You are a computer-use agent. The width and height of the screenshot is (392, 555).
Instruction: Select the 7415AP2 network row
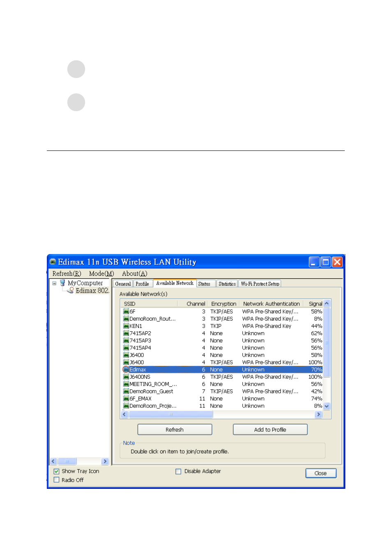[x=222, y=333]
